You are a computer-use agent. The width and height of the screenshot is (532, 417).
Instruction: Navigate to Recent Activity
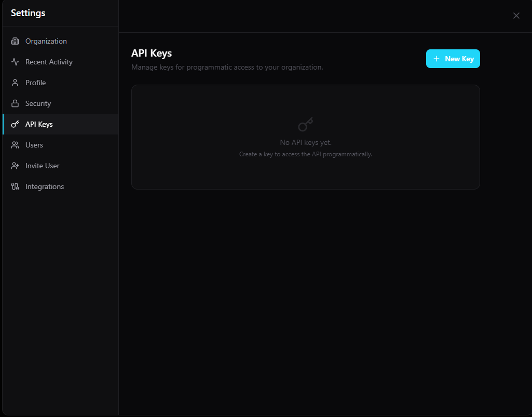coord(49,62)
